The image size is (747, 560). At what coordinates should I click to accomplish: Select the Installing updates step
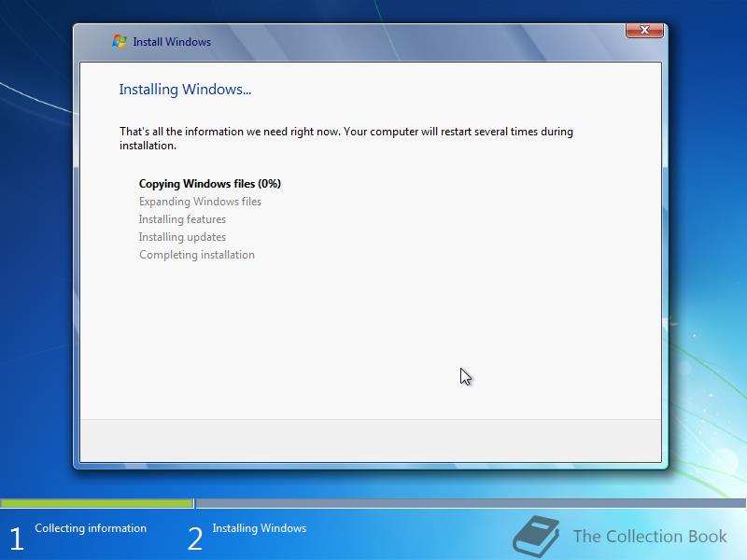point(182,237)
